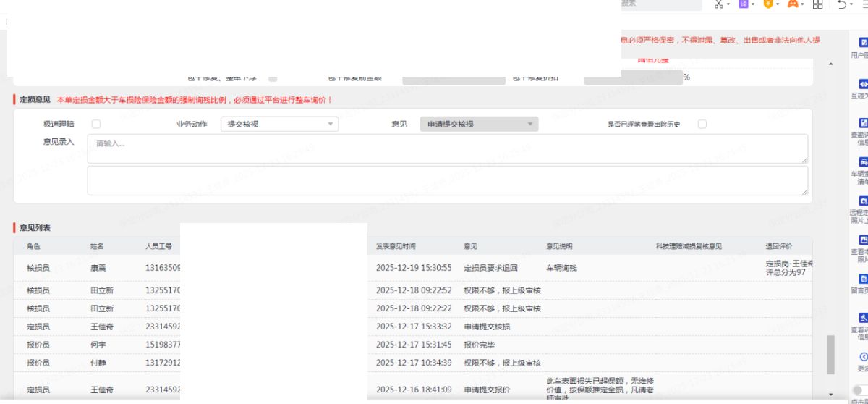868x404 pixels.
Task: Click the 更多 sidebar arrow icon
Action: point(863,357)
